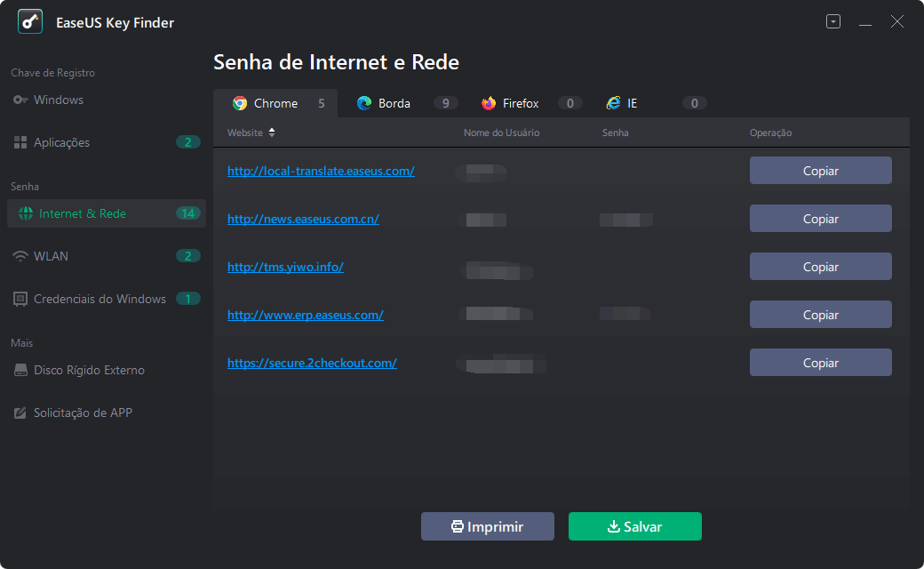Click the Internet Explorer icon

coord(613,103)
